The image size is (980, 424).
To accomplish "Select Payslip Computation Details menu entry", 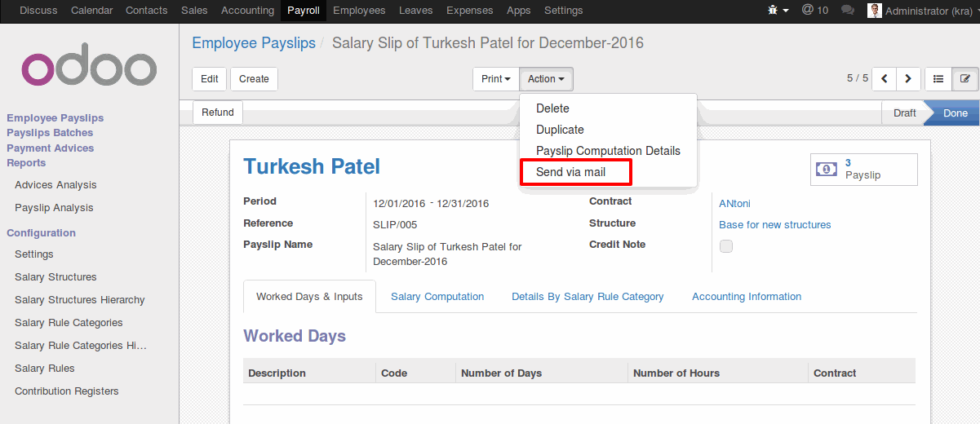I will click(608, 151).
